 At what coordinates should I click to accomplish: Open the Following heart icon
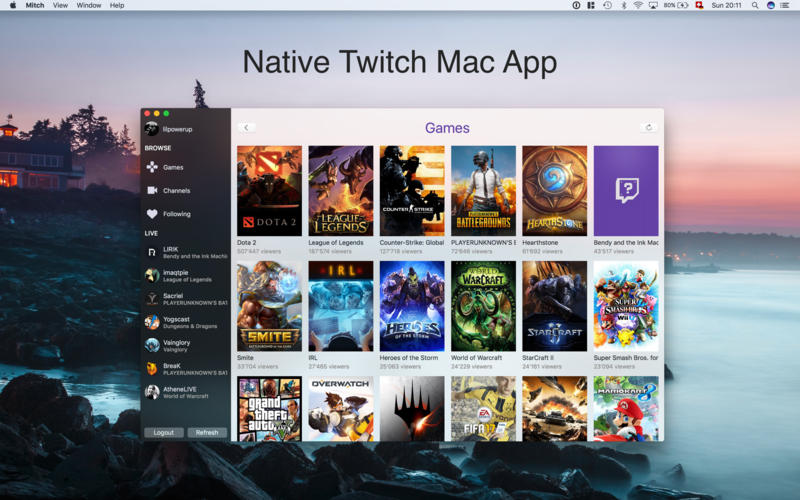tap(152, 214)
